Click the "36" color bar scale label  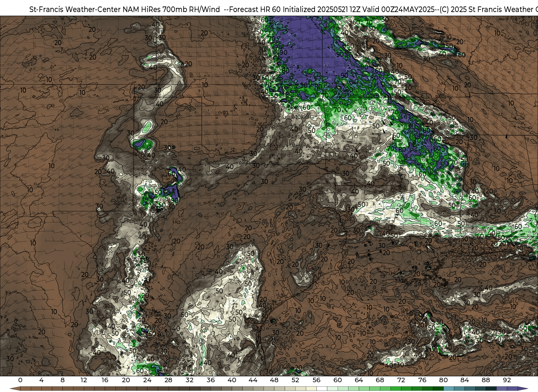[x=211, y=380]
